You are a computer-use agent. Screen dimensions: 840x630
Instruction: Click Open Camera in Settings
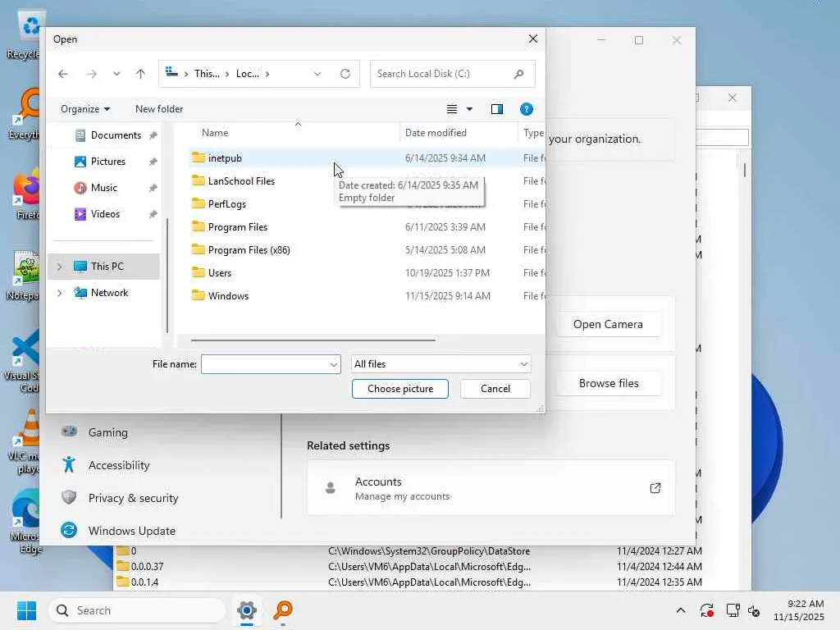tap(608, 325)
